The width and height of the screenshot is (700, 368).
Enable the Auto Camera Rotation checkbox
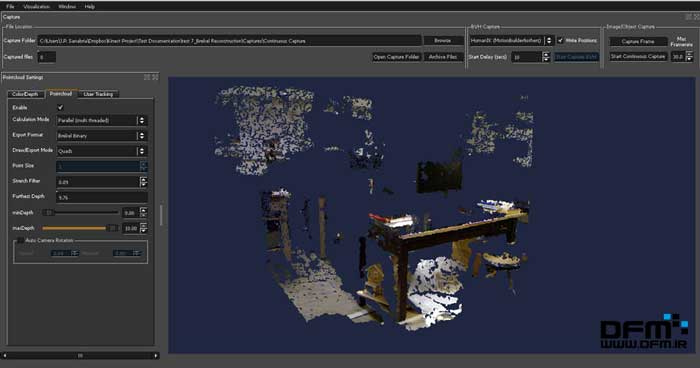pos(21,240)
